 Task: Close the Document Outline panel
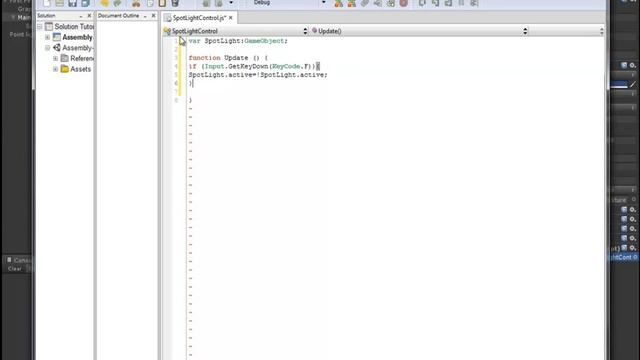(153, 16)
